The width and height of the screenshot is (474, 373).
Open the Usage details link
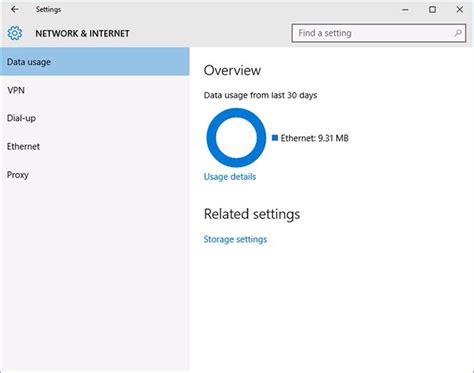point(230,177)
